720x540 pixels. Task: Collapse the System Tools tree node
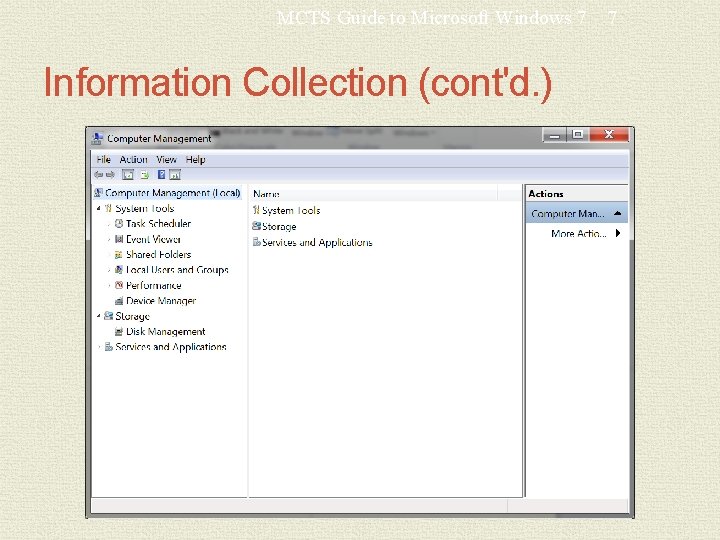tap(99, 208)
